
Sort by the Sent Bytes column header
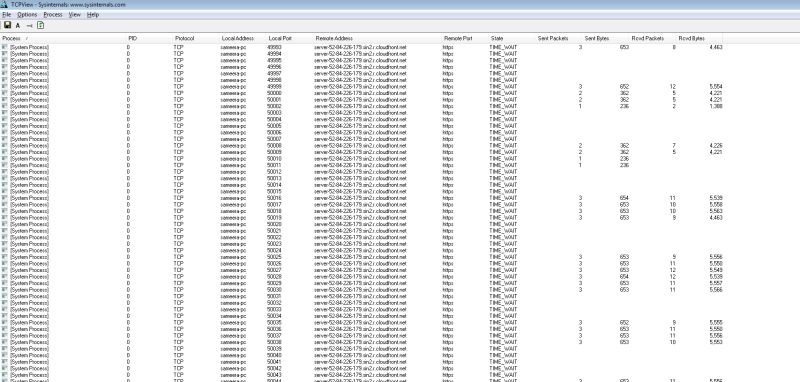pos(597,38)
